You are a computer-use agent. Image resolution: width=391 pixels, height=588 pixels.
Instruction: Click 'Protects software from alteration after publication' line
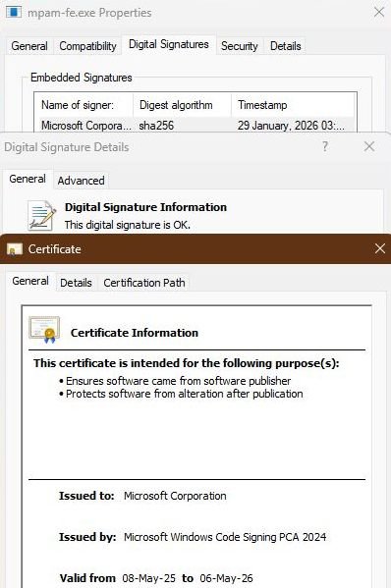click(185, 394)
